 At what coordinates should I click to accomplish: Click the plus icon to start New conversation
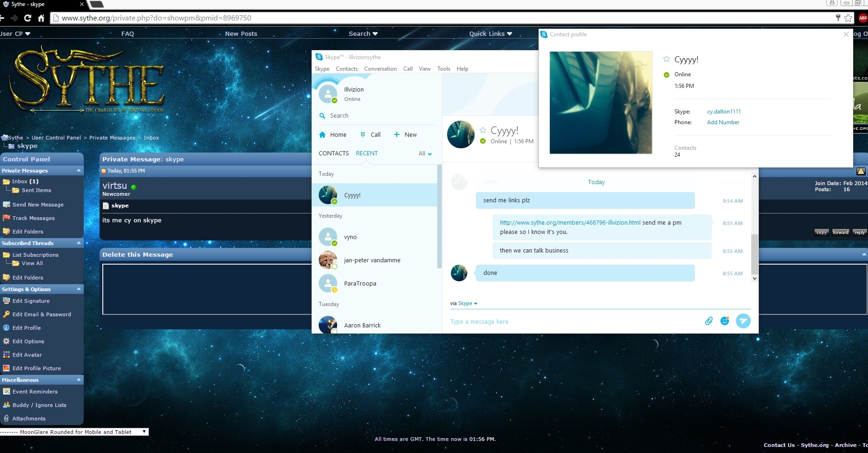pos(397,135)
